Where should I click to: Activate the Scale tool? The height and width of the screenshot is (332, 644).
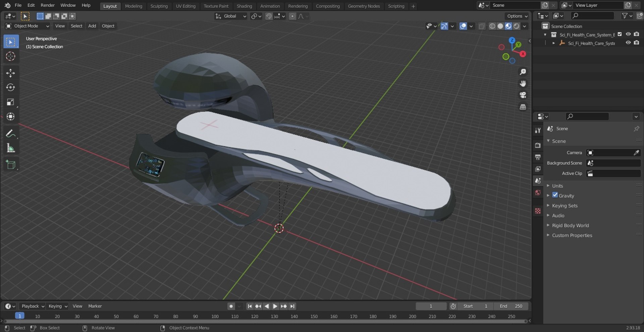click(x=11, y=102)
